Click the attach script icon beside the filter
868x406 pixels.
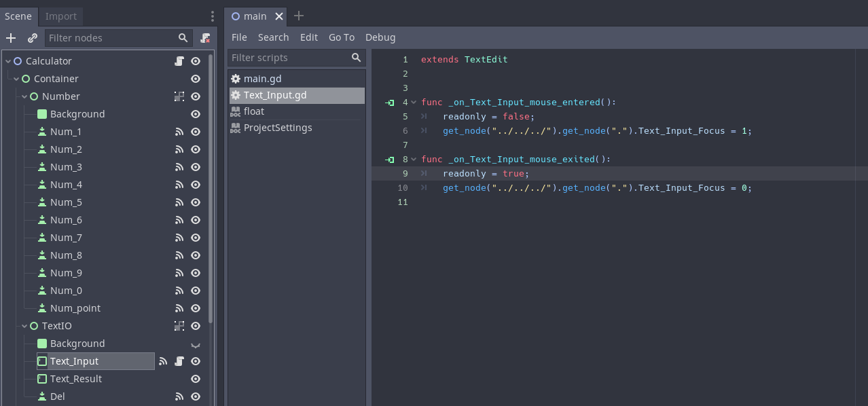tap(205, 38)
